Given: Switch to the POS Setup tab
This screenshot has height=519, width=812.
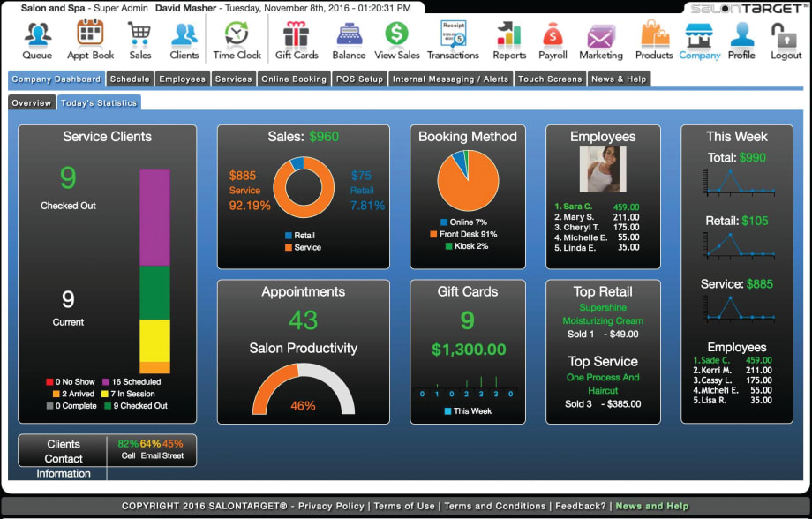Looking at the screenshot, I should [x=359, y=79].
